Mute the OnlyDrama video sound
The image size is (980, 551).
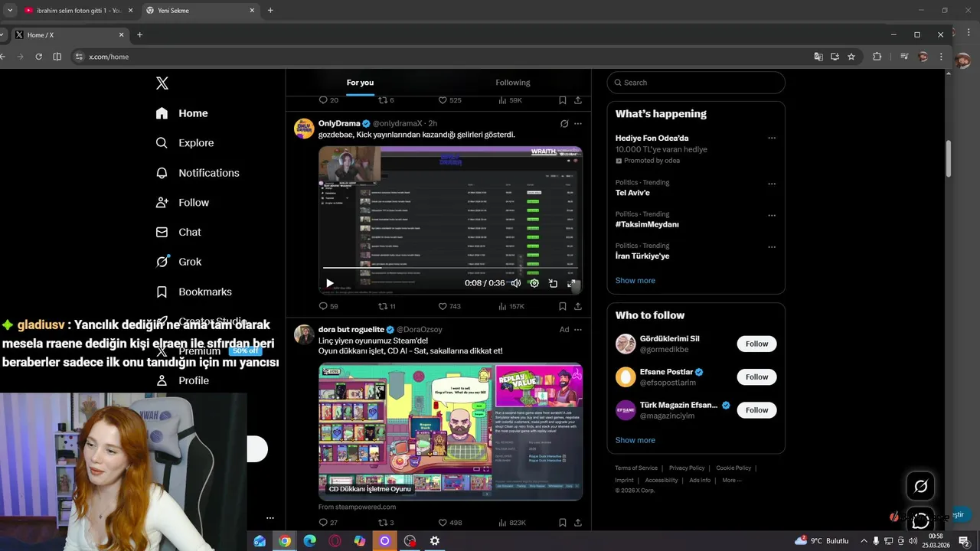tap(516, 283)
